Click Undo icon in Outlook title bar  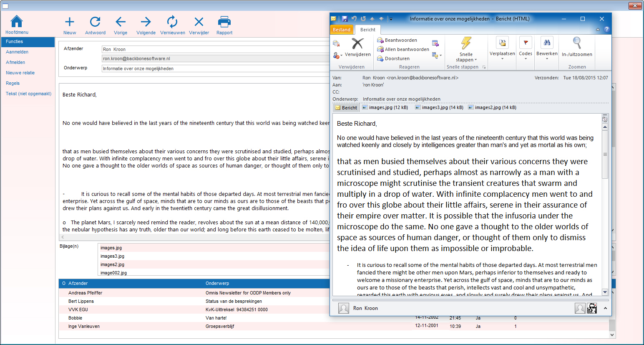354,19
